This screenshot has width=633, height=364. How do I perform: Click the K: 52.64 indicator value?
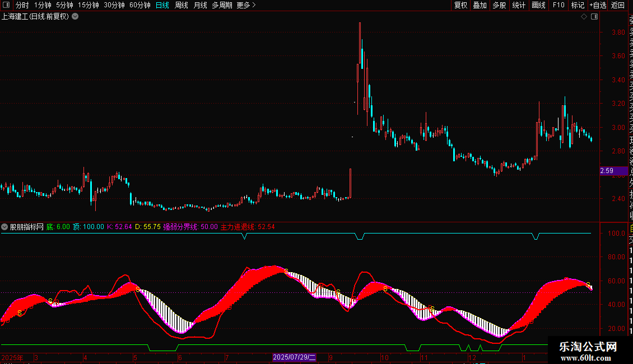pos(119,227)
